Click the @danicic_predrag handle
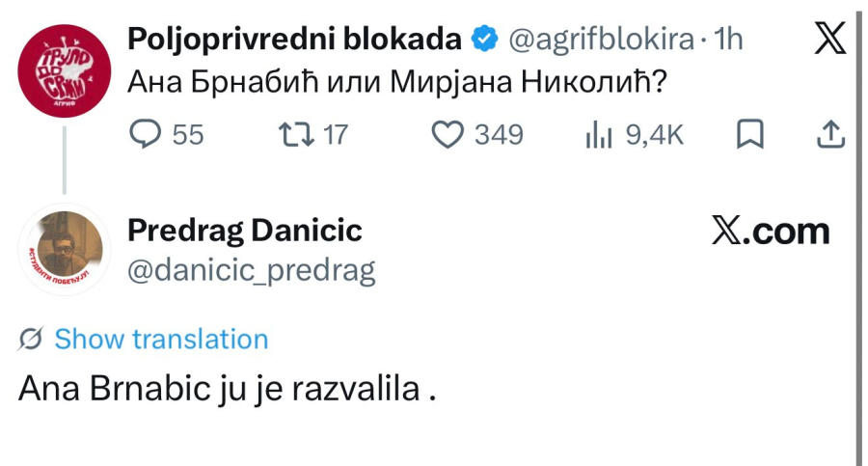The height and width of the screenshot is (466, 868). (x=252, y=271)
